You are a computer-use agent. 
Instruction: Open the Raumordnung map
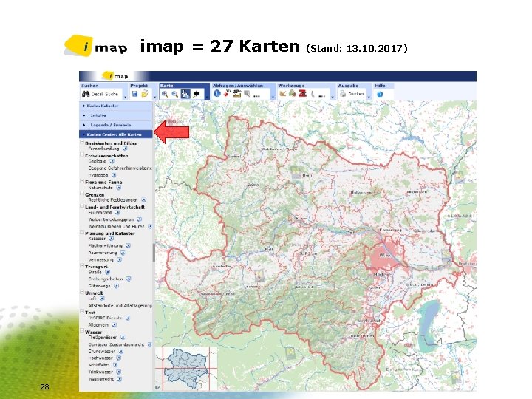click(103, 253)
